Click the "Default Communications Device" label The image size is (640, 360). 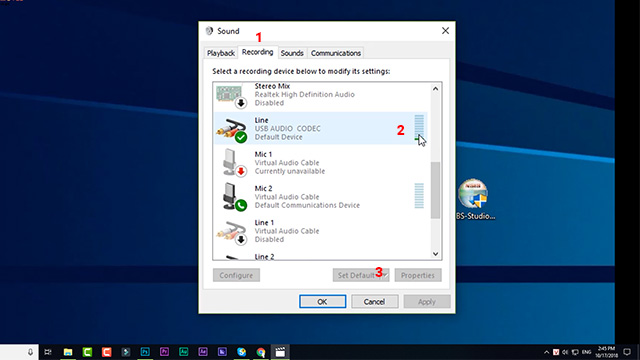coord(307,205)
